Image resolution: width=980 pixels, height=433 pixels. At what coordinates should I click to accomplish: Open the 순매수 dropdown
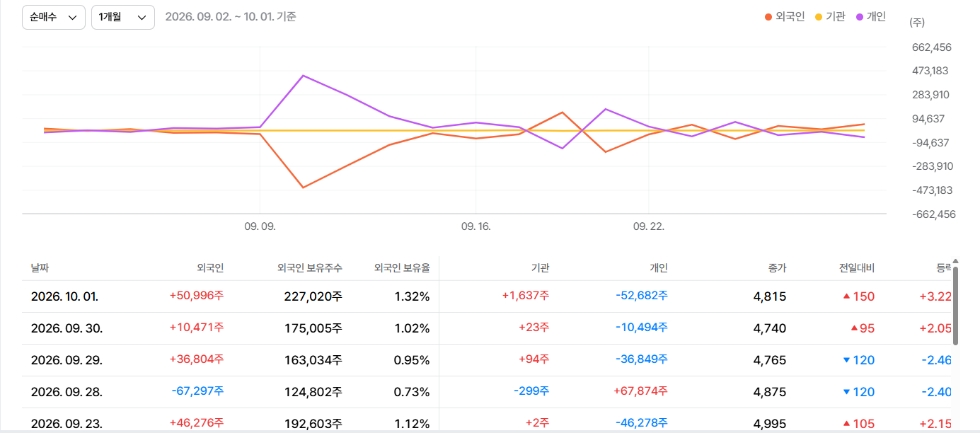[x=54, y=17]
